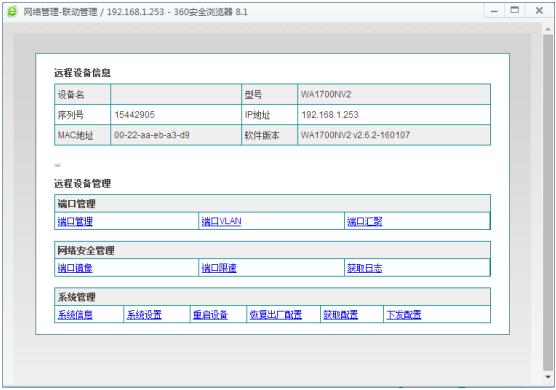Click the 恢复出厂配置 link
The height and width of the screenshot is (390, 556).
coord(276,315)
